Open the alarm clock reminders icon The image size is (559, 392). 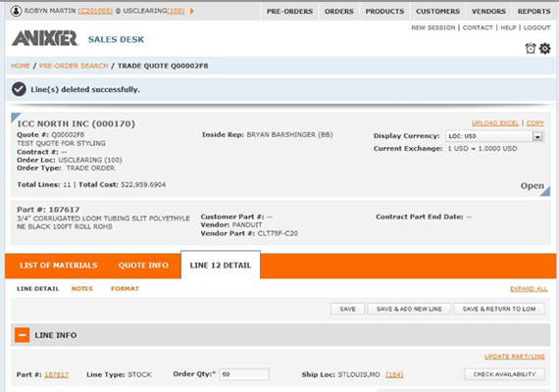[531, 48]
